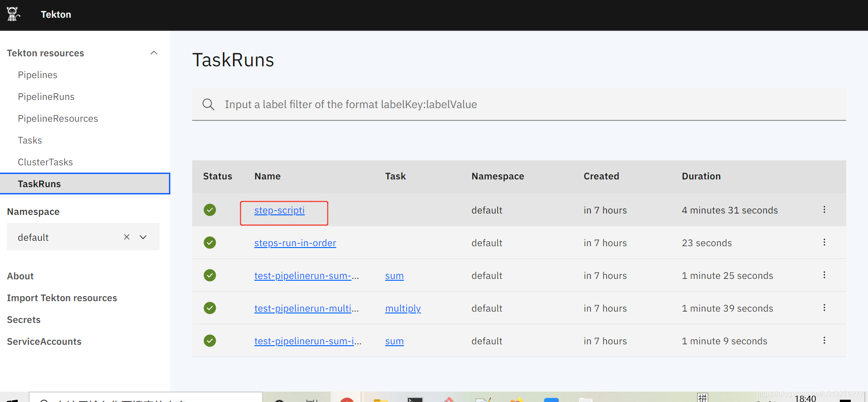
Task: Clear the default namespace selection
Action: pos(127,237)
